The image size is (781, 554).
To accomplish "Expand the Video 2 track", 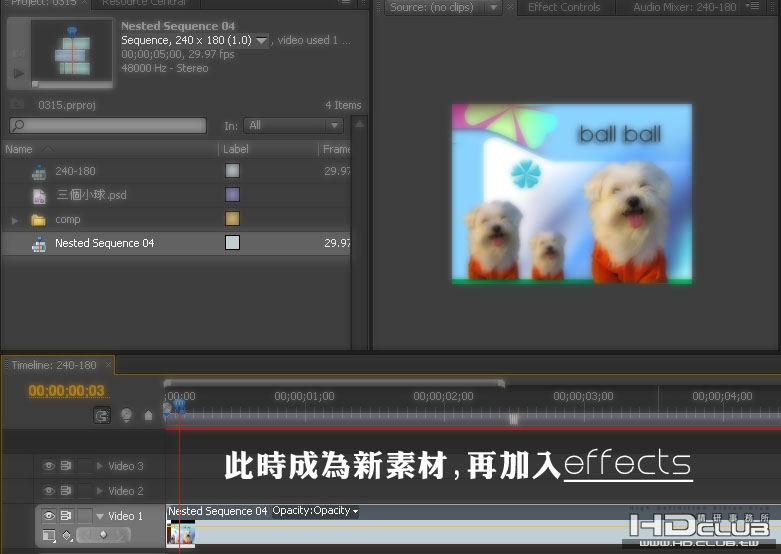I will 100,491.
